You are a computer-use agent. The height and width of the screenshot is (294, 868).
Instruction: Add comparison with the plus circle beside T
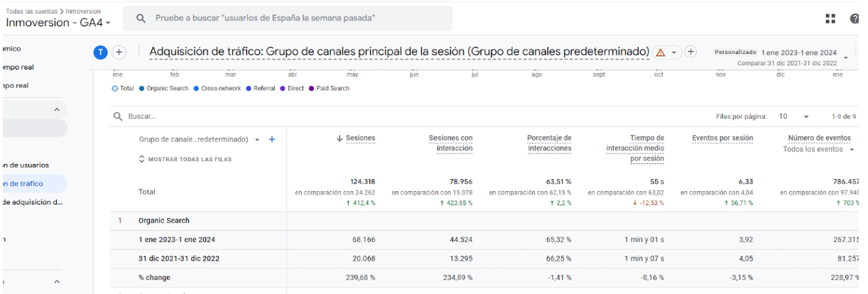[119, 52]
